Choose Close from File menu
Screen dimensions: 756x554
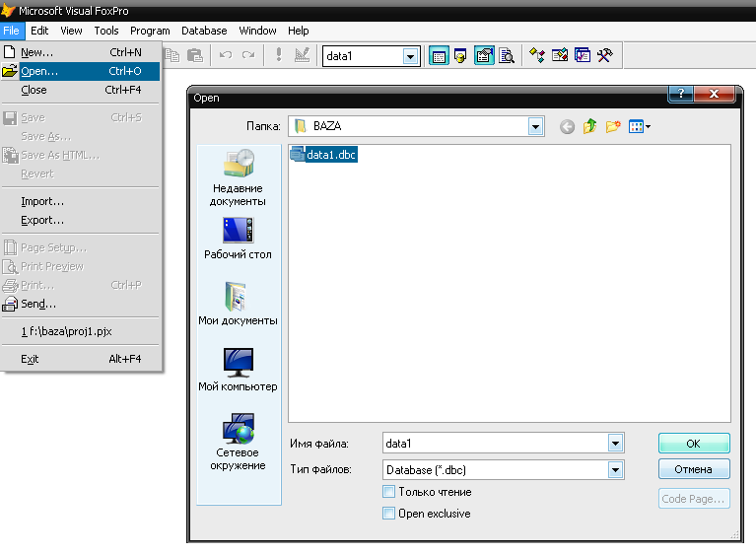pos(81,90)
